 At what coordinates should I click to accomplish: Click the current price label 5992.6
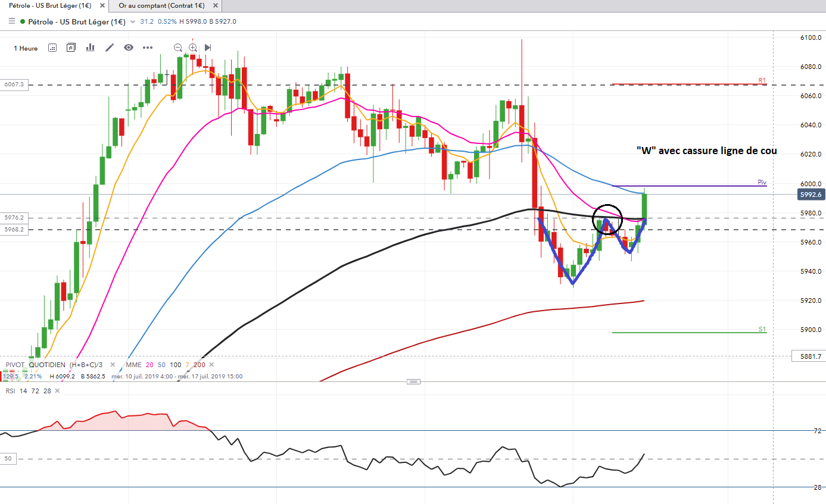tap(811, 195)
